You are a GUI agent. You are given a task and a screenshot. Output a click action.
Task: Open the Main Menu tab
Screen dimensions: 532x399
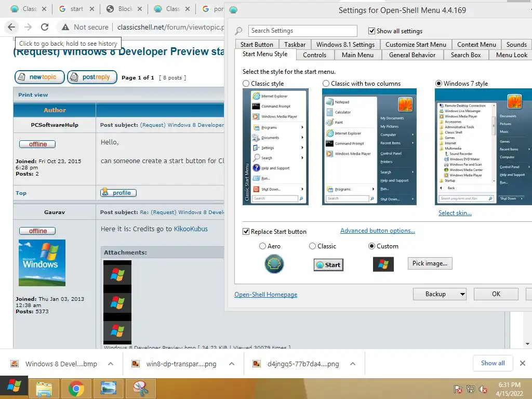[357, 55]
